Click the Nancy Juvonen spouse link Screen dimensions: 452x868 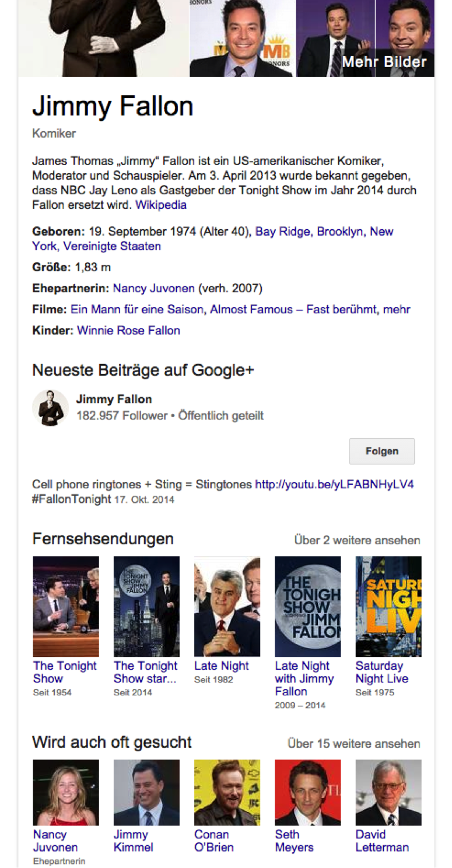click(153, 288)
